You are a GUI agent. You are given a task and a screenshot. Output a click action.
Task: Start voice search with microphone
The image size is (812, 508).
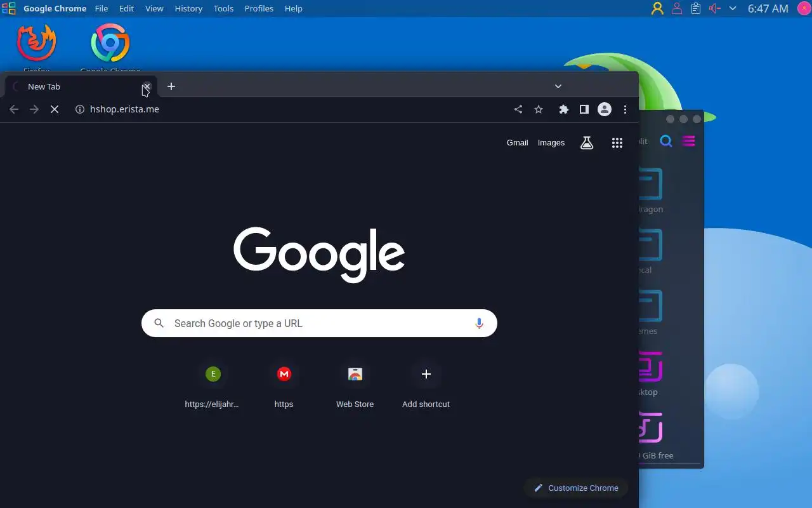tap(479, 323)
